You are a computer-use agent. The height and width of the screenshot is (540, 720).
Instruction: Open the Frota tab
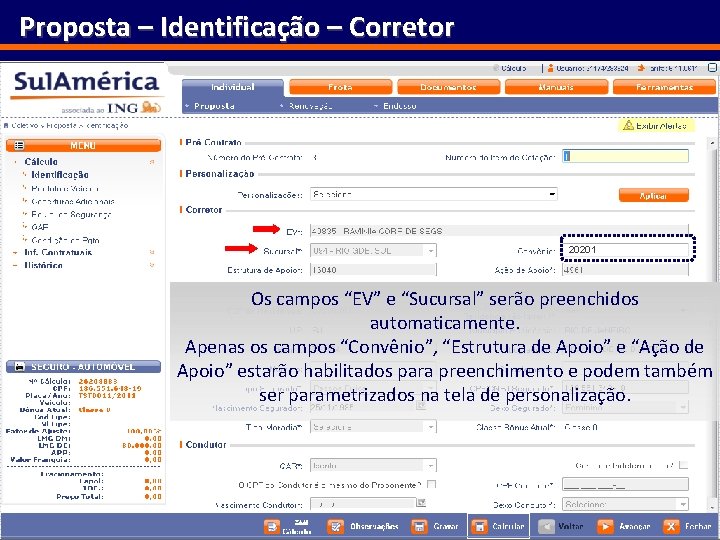point(340,87)
